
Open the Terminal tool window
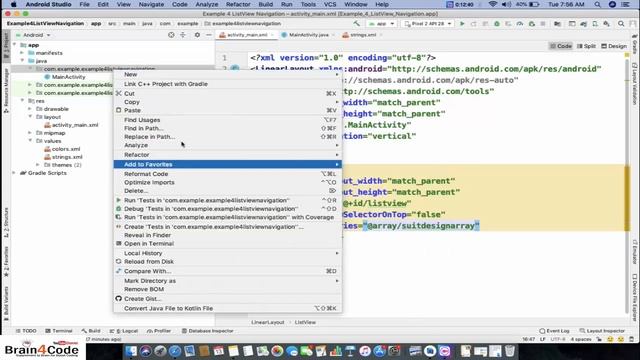point(59,331)
